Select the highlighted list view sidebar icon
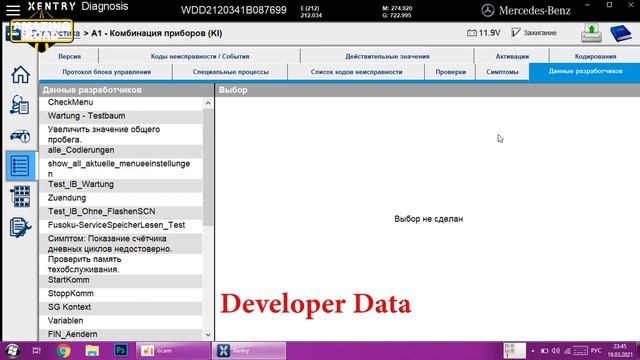 tap(20, 166)
